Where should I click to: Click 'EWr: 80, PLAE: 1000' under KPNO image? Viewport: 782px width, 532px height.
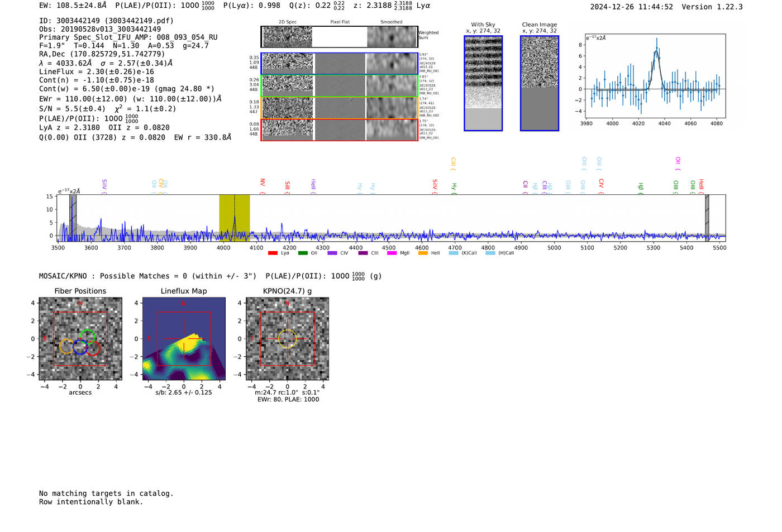[288, 400]
